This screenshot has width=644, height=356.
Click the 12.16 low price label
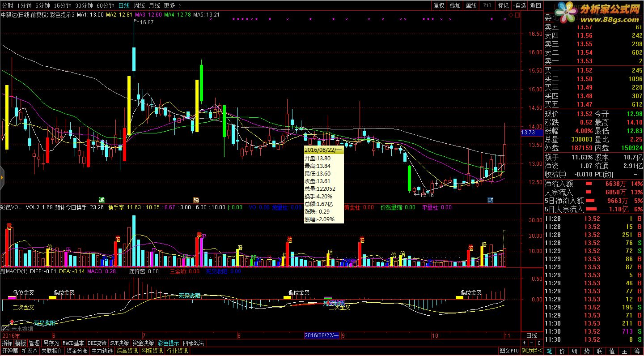[x=427, y=195]
